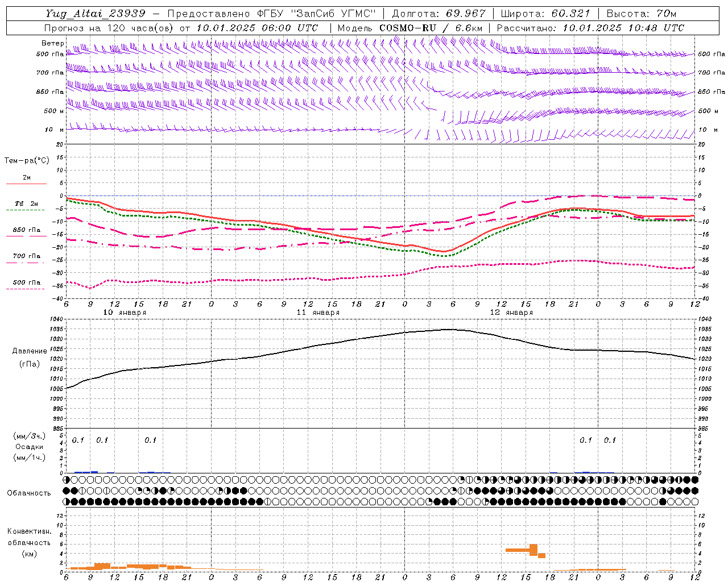
Task: Select the 'Широта: 60.321' header field
Action: (545, 14)
